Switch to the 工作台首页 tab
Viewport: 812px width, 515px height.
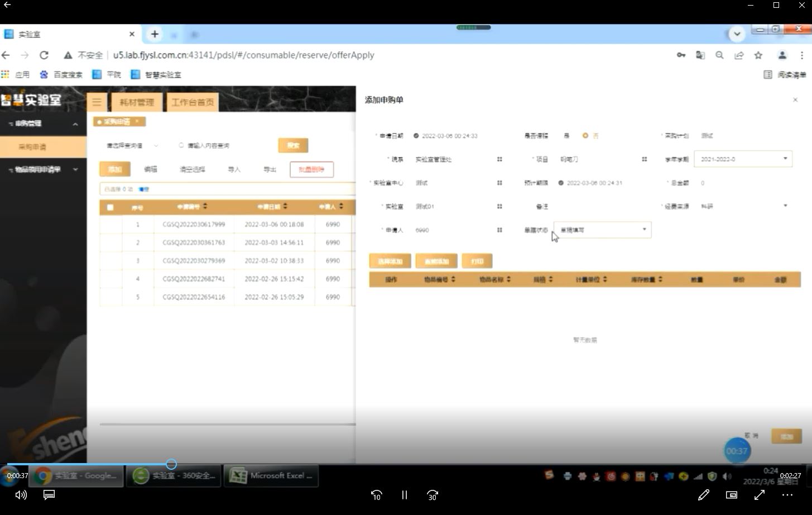193,102
